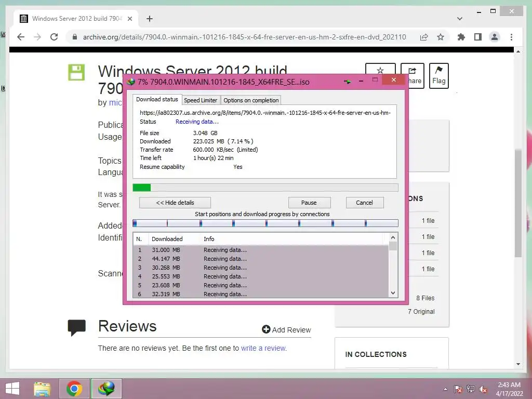
Task: Open the Options on completion tab
Action: click(x=251, y=100)
